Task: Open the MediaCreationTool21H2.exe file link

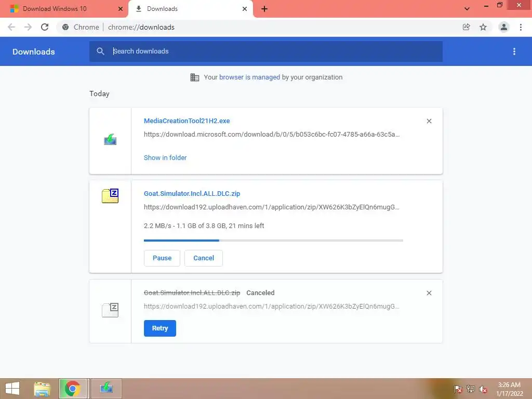Action: (187, 121)
